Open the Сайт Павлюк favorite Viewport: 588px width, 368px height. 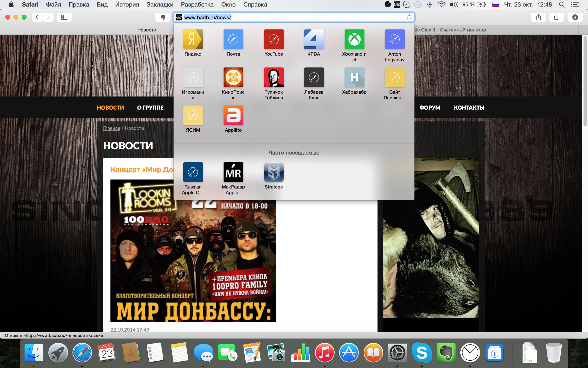[x=395, y=77]
